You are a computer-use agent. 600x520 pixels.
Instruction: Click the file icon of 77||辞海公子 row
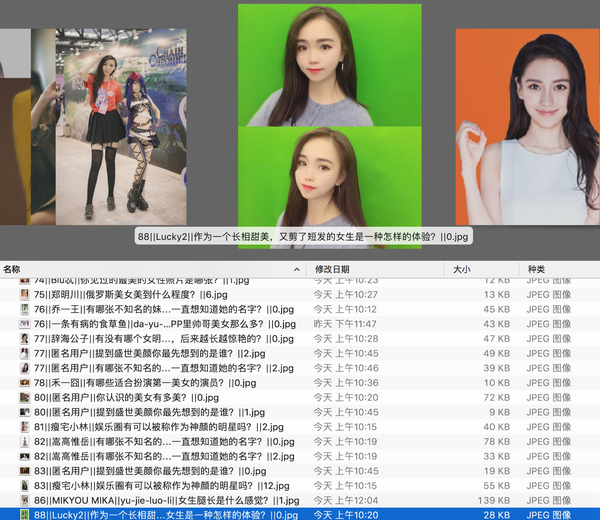coord(24,339)
